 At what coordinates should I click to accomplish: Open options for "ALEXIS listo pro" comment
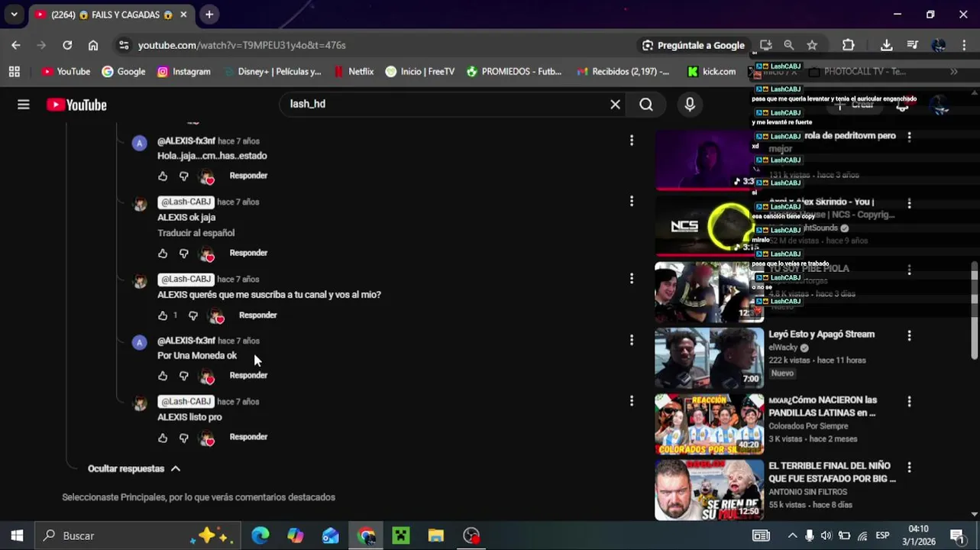pos(631,400)
